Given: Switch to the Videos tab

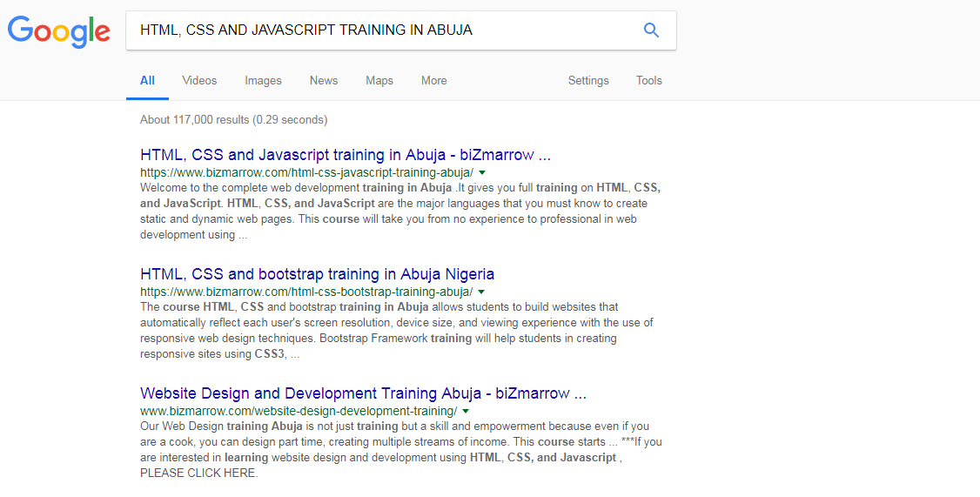Looking at the screenshot, I should [199, 81].
